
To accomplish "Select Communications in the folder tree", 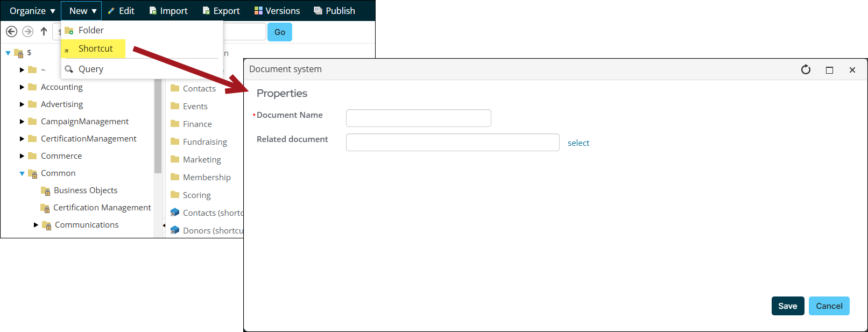I will (87, 225).
